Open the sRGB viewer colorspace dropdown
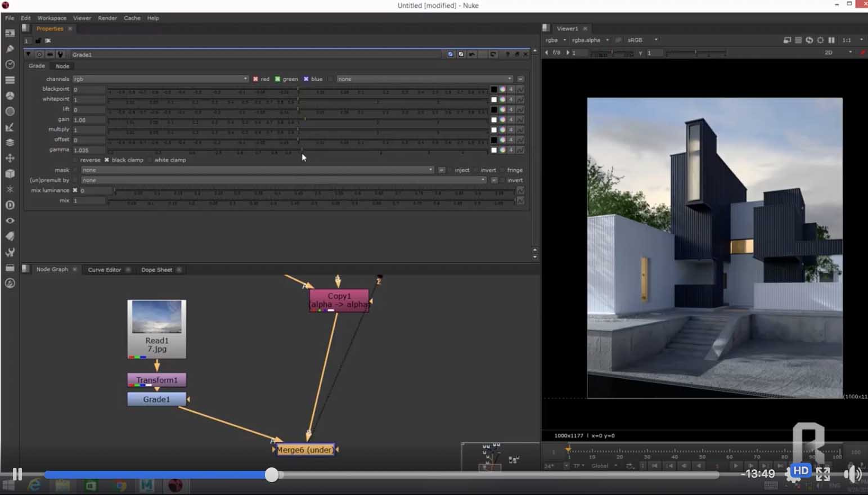This screenshot has width=868, height=495. pos(642,40)
